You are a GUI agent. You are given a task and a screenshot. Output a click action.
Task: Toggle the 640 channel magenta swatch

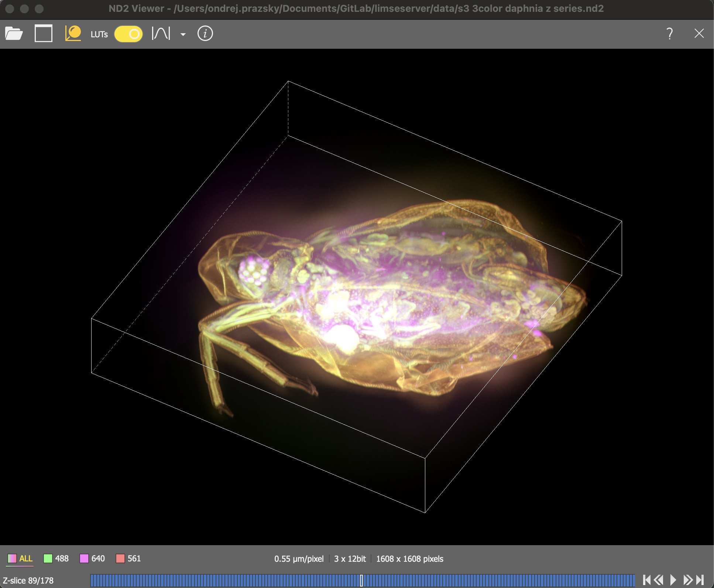(84, 558)
